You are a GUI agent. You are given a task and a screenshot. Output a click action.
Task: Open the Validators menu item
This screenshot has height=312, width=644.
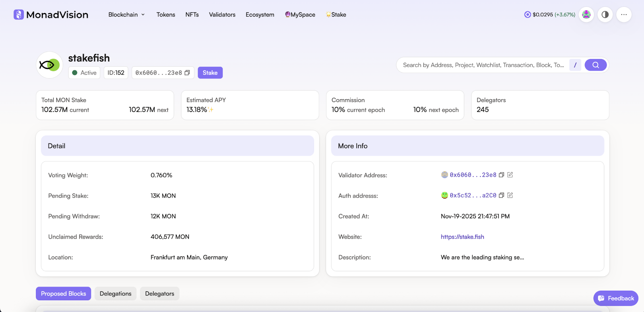[x=222, y=15]
